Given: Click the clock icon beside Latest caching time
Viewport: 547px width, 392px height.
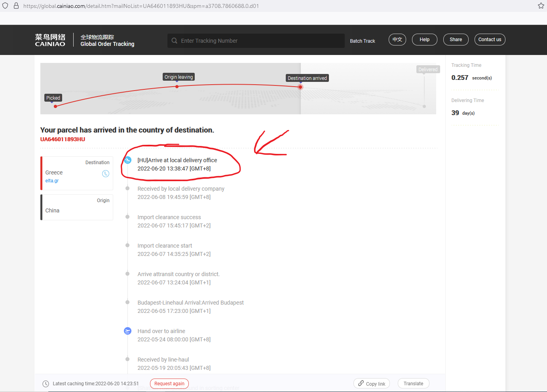Looking at the screenshot, I should 46,384.
